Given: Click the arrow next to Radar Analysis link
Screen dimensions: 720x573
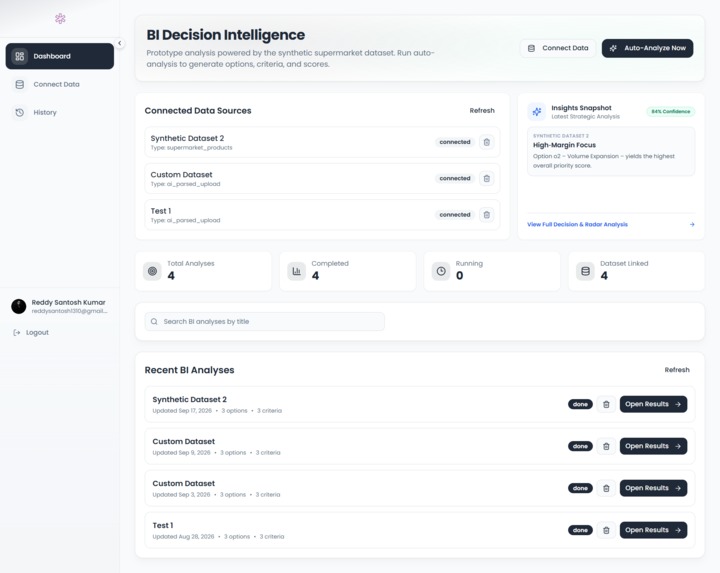Looking at the screenshot, I should [692, 225].
